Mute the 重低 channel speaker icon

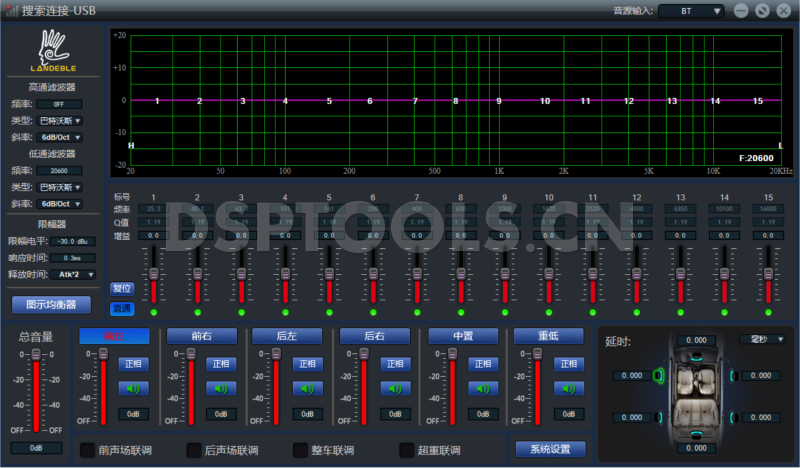click(x=569, y=389)
